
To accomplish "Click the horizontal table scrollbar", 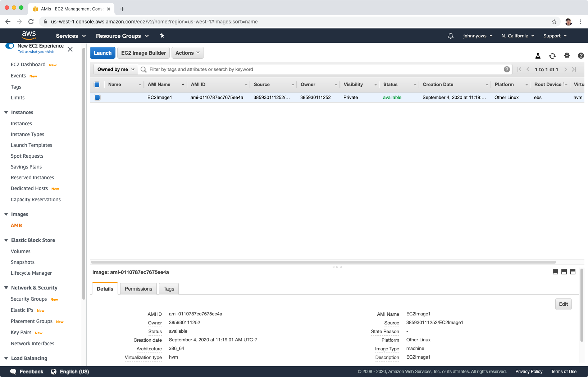I will (323, 262).
